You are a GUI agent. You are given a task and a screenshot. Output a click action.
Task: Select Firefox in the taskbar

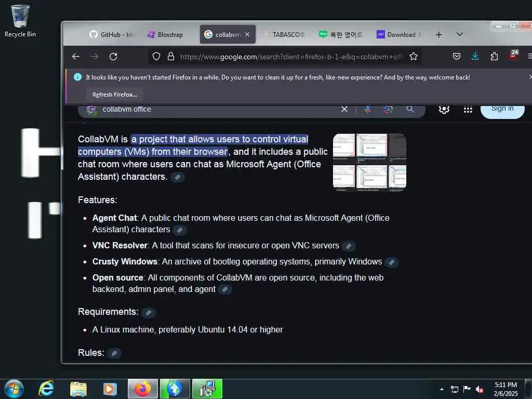143,389
